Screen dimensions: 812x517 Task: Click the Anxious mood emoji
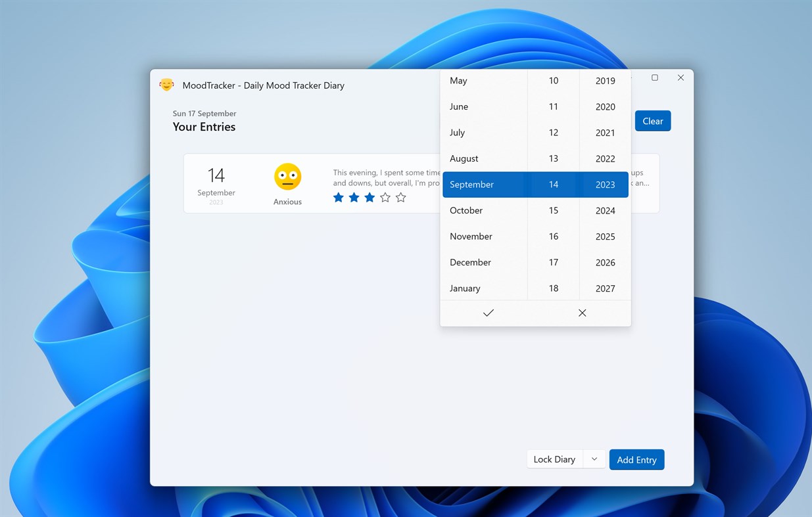[287, 176]
